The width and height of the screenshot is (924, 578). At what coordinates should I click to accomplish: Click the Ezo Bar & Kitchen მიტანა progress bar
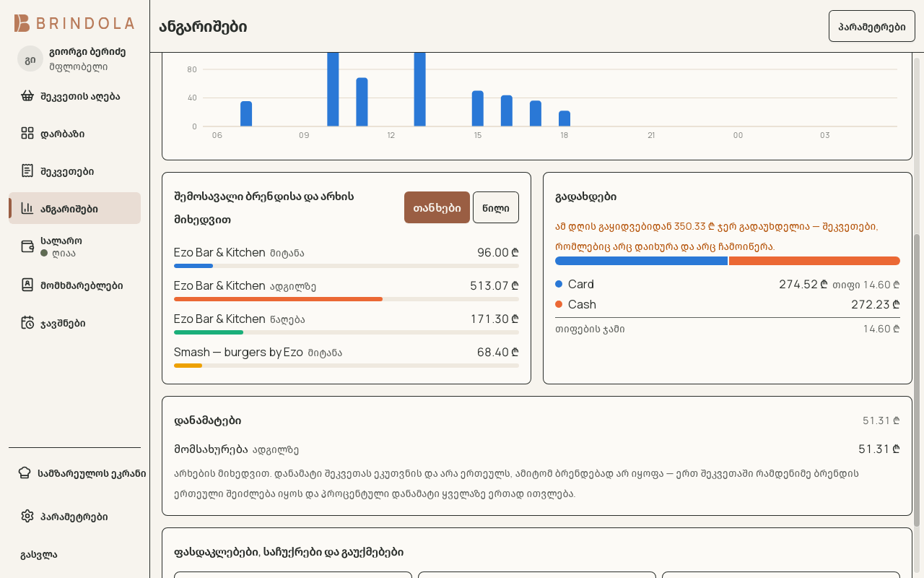click(x=346, y=266)
